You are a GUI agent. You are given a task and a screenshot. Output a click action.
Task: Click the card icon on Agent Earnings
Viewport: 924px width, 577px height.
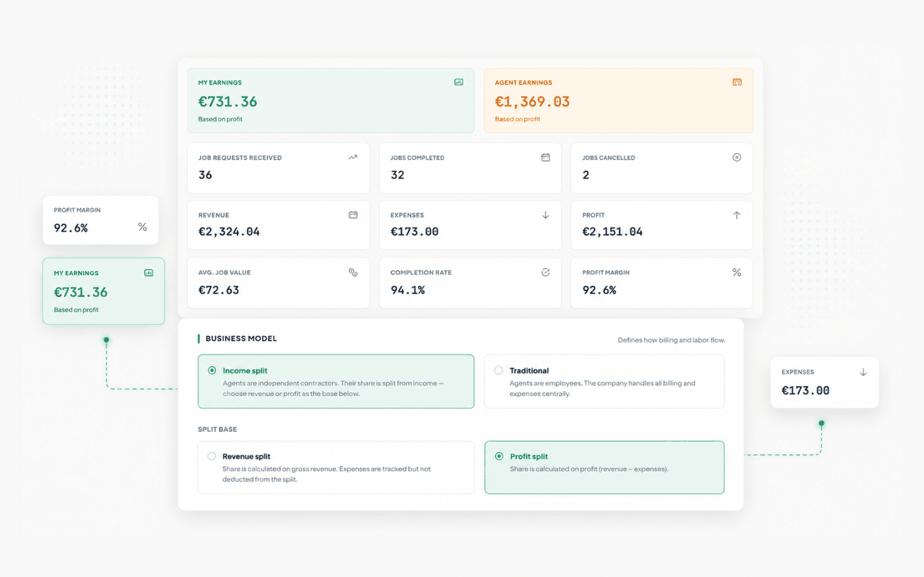coord(737,82)
